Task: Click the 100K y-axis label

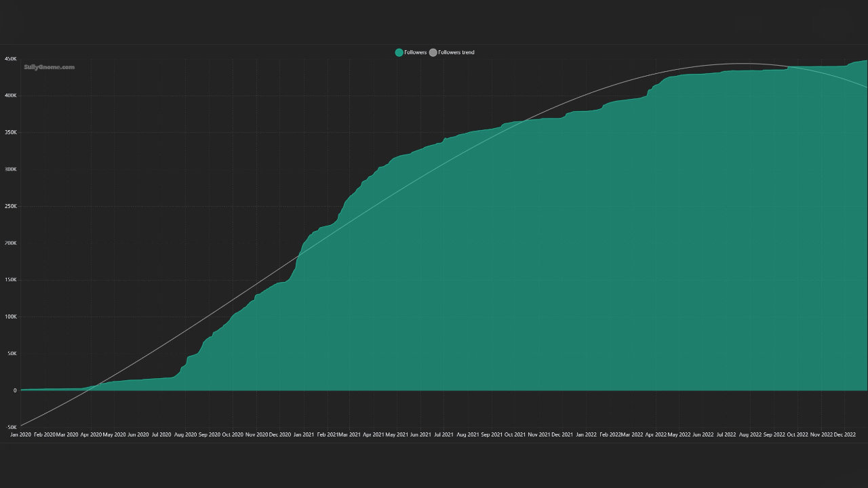Action: point(10,317)
